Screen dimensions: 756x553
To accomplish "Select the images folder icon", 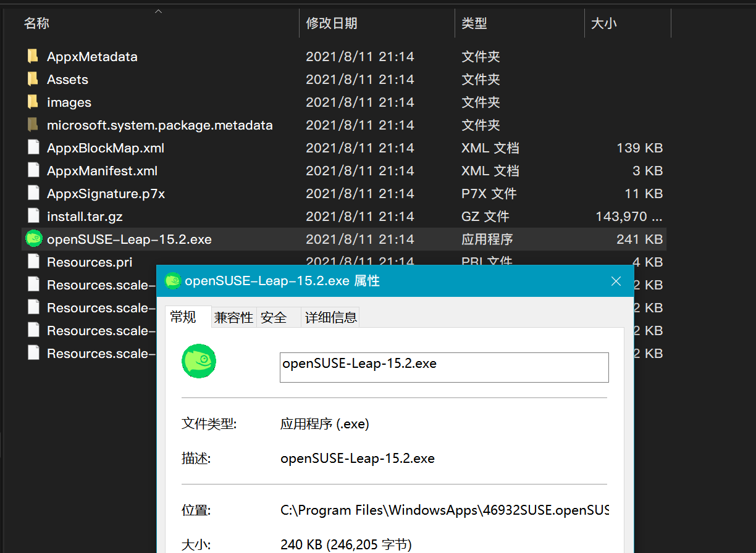I will pyautogui.click(x=33, y=102).
